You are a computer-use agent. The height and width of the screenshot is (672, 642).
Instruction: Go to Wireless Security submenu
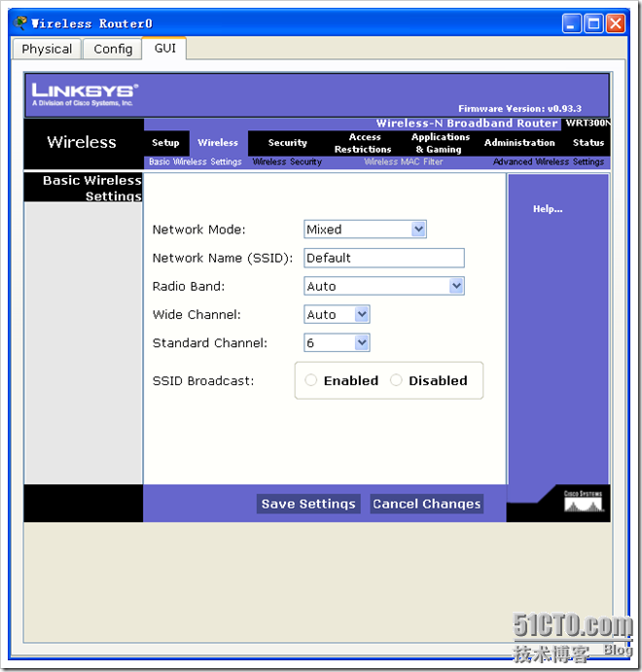click(x=287, y=161)
